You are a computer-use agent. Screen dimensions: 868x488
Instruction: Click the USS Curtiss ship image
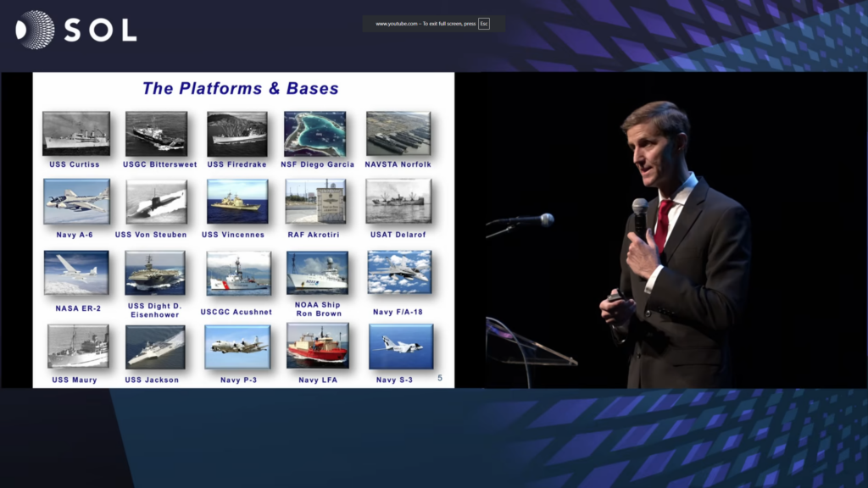pyautogui.click(x=76, y=134)
